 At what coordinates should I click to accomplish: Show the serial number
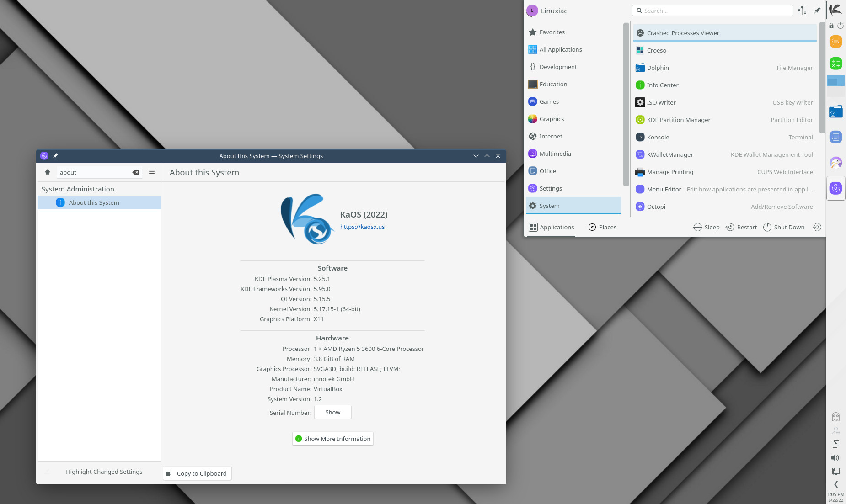(x=333, y=412)
